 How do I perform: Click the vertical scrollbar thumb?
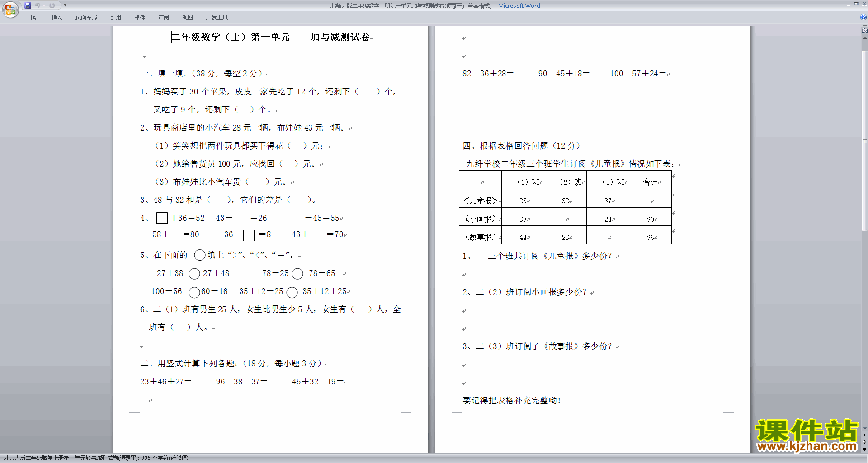[x=864, y=141]
